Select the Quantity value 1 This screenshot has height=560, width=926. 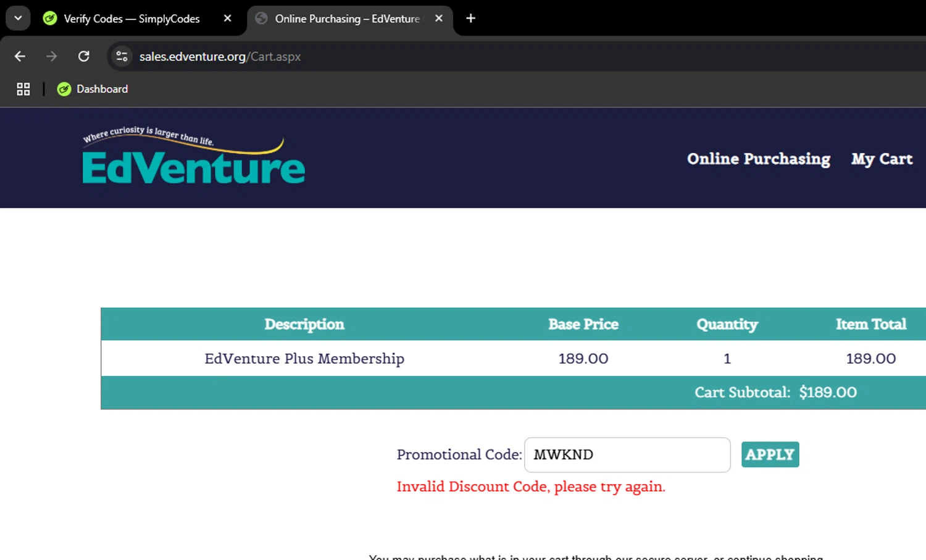pyautogui.click(x=727, y=359)
